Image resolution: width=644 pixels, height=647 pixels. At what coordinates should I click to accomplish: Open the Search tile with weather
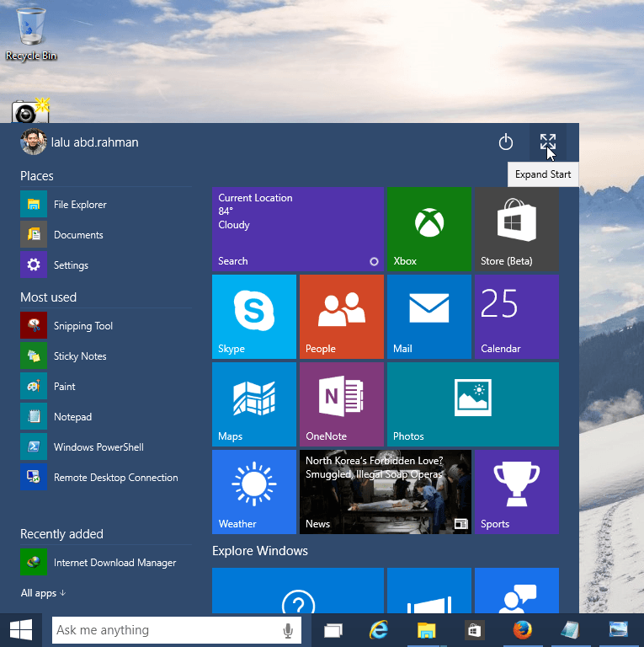click(298, 229)
